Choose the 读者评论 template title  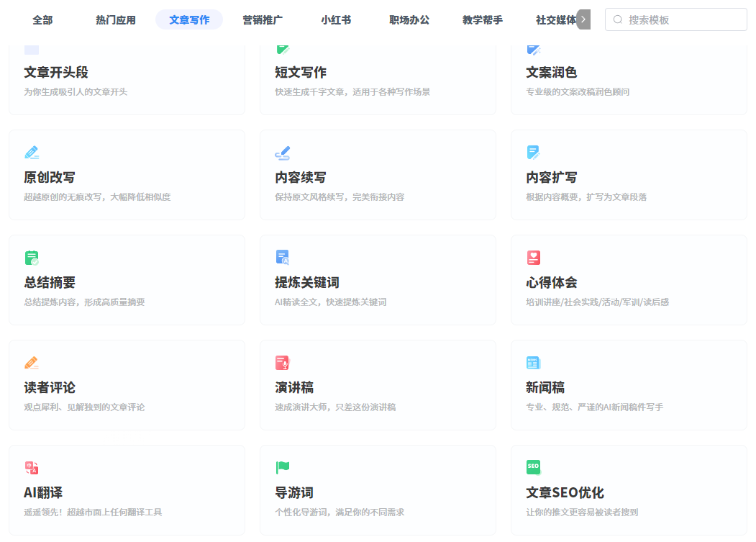point(50,387)
